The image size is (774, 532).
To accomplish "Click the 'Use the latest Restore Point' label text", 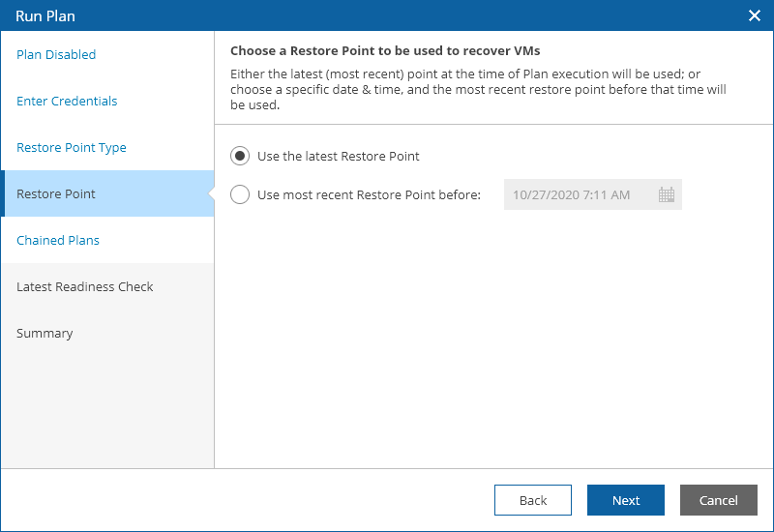I will pyautogui.click(x=339, y=156).
